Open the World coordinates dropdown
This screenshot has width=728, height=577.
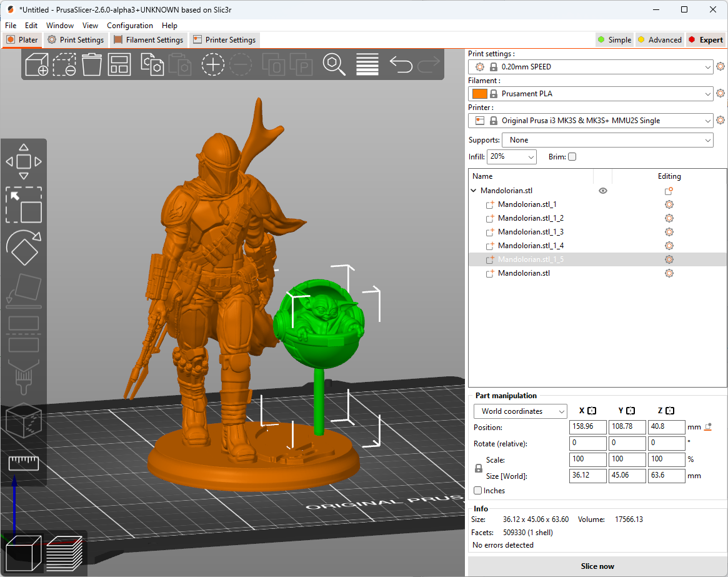(x=521, y=411)
